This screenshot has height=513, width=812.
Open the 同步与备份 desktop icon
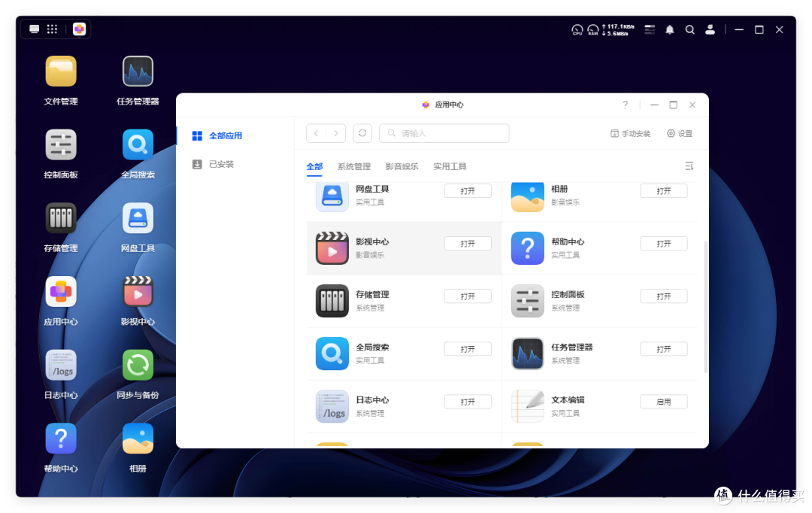pyautogui.click(x=138, y=366)
